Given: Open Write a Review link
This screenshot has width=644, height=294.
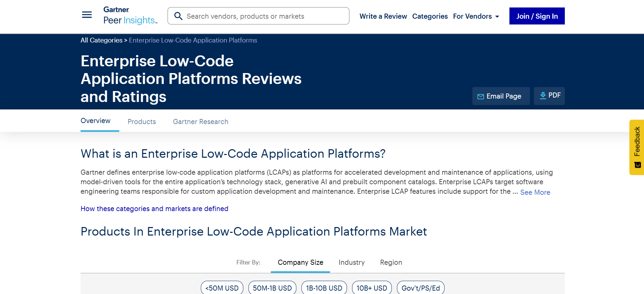Looking at the screenshot, I should 383,16.
